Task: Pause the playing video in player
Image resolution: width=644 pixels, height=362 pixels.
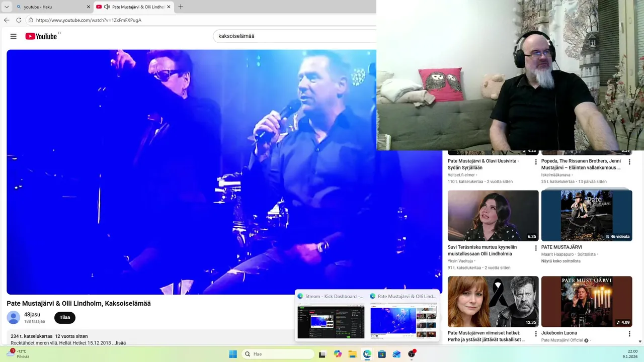Action: 224,172
